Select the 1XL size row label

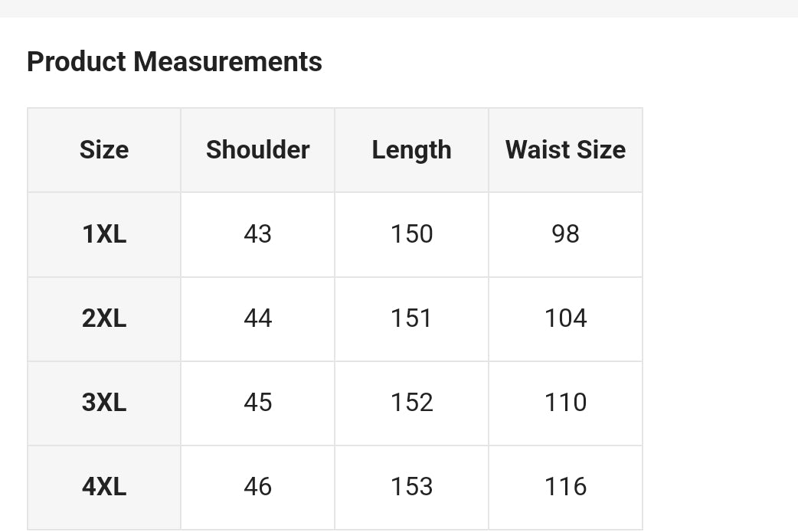pos(104,234)
